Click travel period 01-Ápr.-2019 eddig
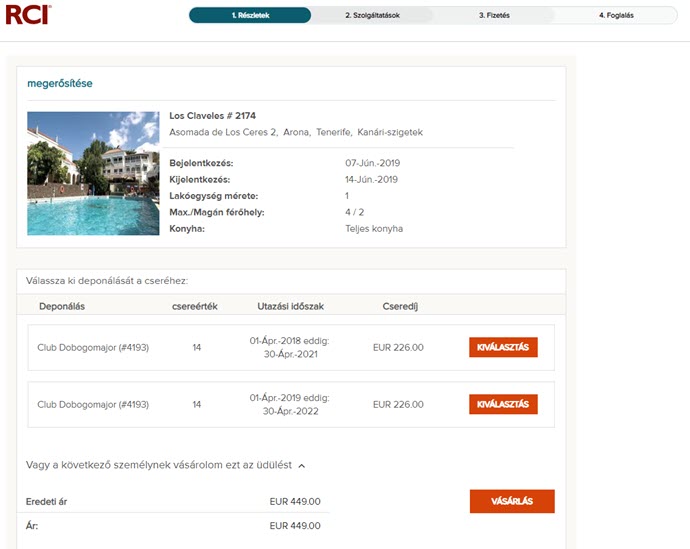This screenshot has width=690, height=549. (289, 398)
